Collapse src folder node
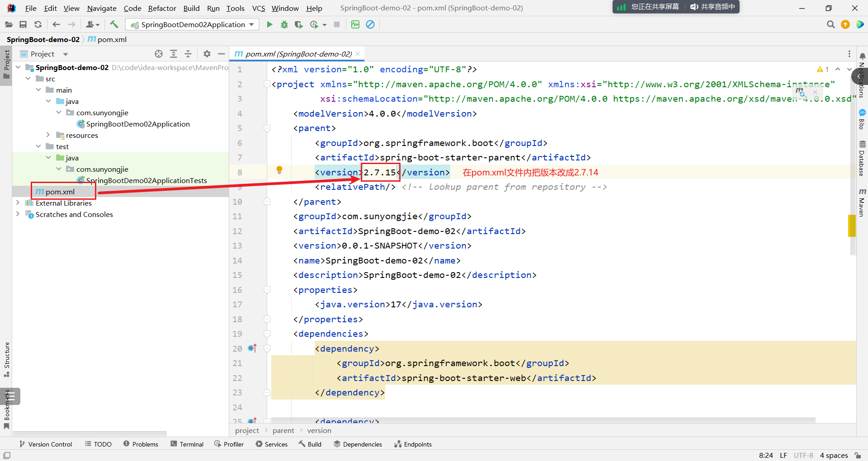This screenshot has height=461, width=868. click(x=28, y=79)
